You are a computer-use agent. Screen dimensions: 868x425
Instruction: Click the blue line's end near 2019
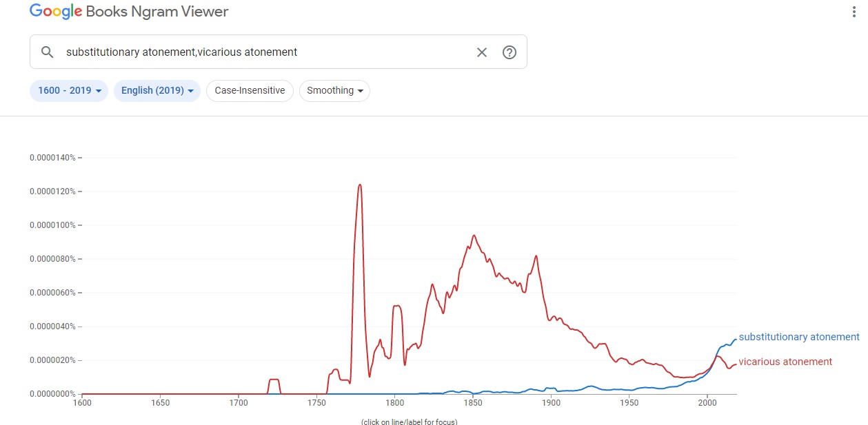(x=736, y=339)
